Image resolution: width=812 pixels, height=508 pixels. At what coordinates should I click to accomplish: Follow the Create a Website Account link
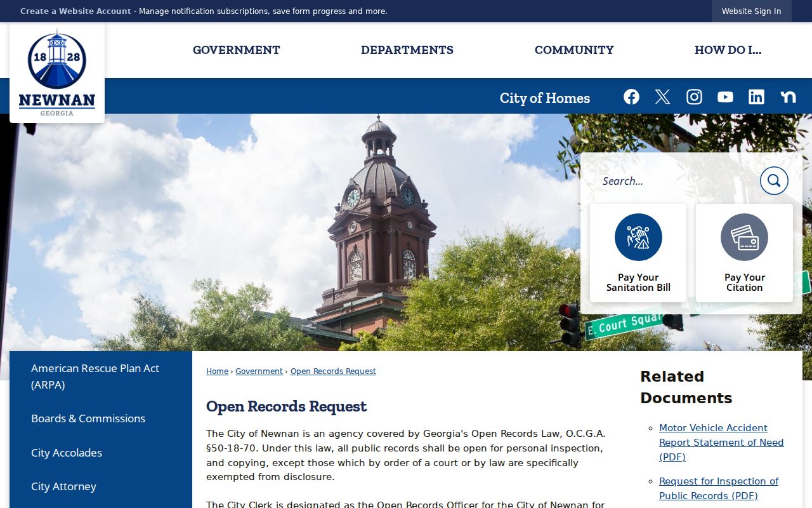[x=75, y=11]
